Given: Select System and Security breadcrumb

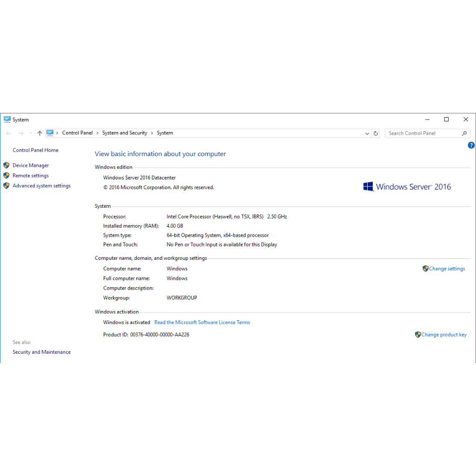Looking at the screenshot, I should tap(125, 133).
